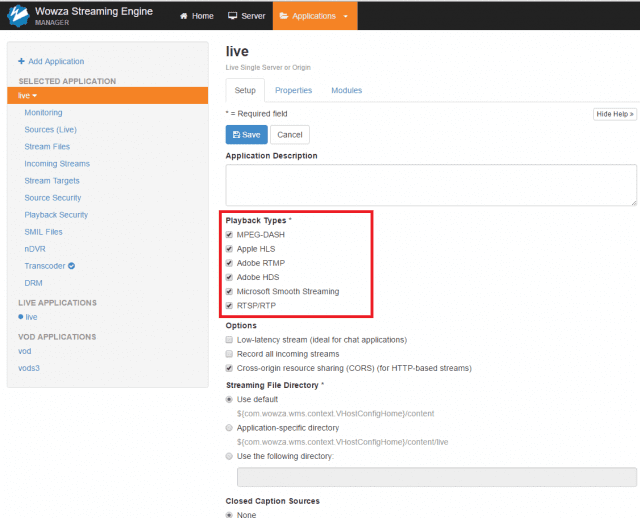
Task: Uncheck the Adobe RTMP checkbox
Action: [229, 263]
